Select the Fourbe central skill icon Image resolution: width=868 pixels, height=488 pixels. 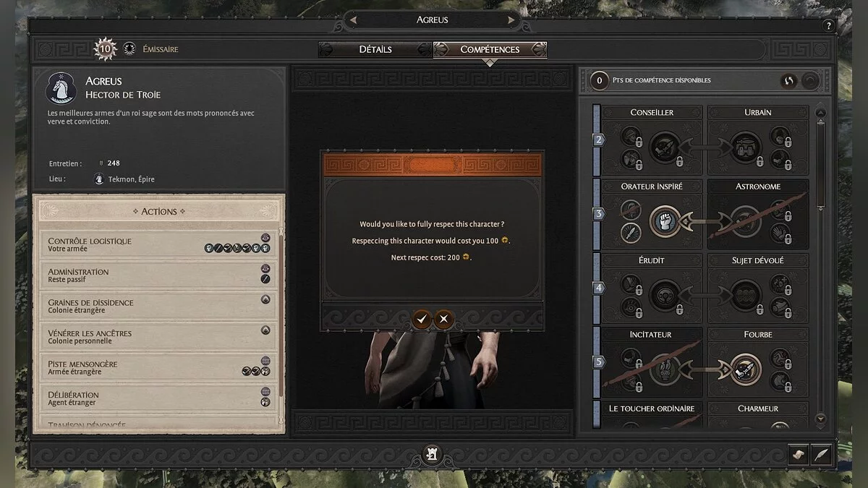(746, 369)
